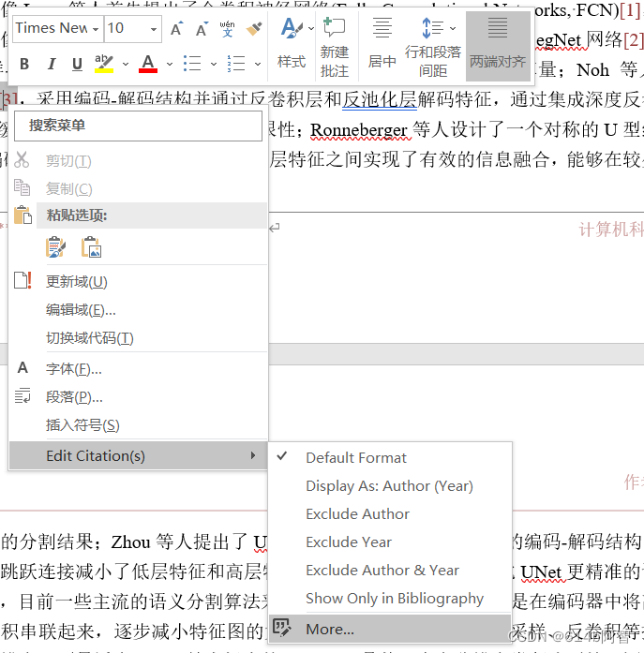The height and width of the screenshot is (653, 644).
Task: Click the scissors cut icon
Action: pyautogui.click(x=22, y=160)
